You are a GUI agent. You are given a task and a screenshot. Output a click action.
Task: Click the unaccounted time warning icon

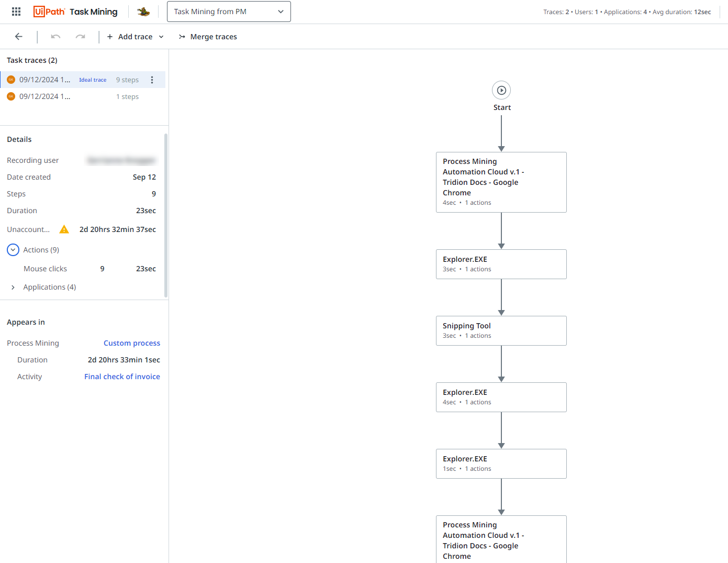64,229
